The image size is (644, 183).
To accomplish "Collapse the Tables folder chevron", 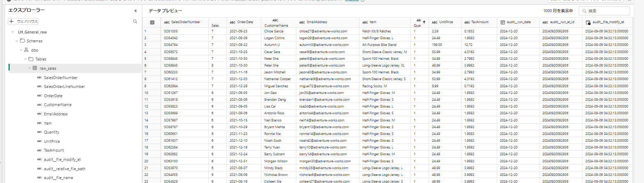I will [25, 59].
